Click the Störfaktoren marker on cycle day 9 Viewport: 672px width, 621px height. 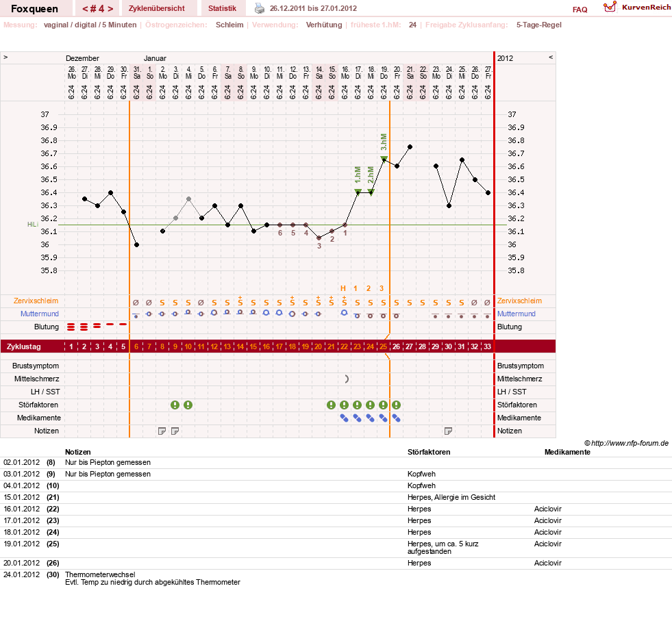pyautogui.click(x=175, y=405)
